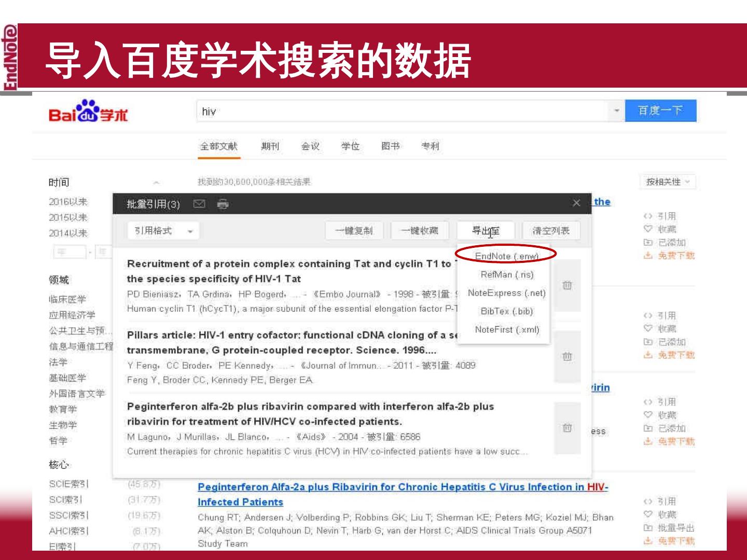
Task: Click the 一键复制 button
Action: coord(354,231)
